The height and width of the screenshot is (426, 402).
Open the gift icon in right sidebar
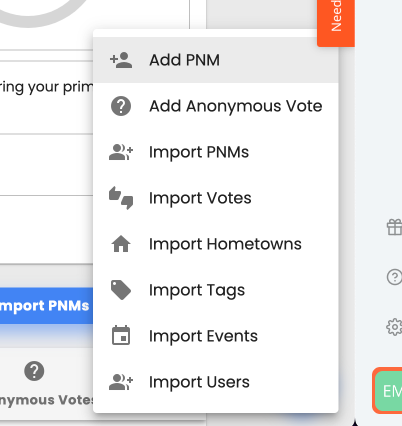point(394,227)
